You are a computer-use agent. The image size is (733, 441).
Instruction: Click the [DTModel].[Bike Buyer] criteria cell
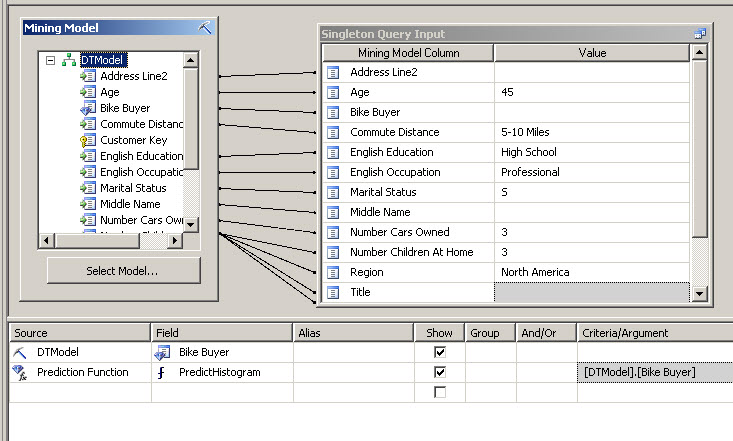point(655,372)
